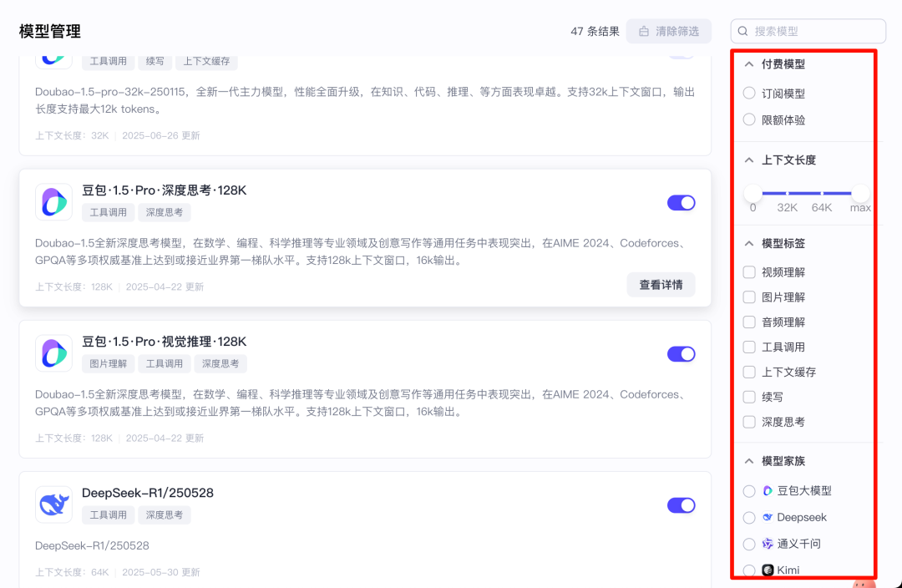The height and width of the screenshot is (588, 902).
Task: Select the Deepseek family radio
Action: (x=749, y=517)
